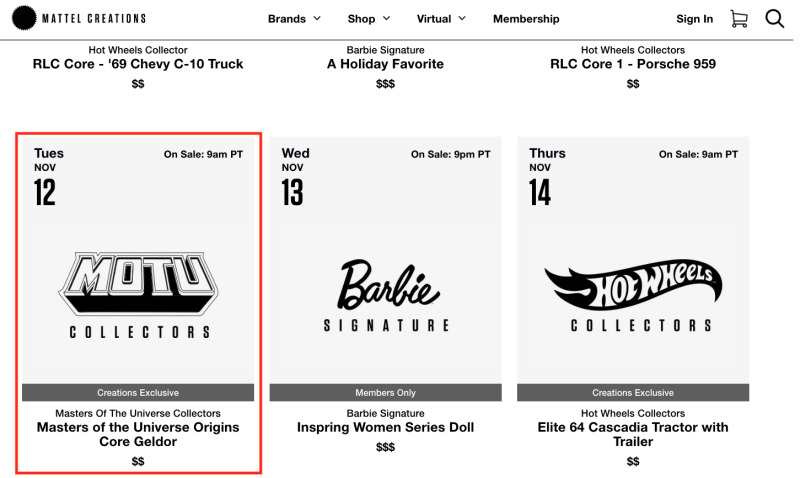Screen dimensions: 800x478
Task: Open site search with magnifier icon
Action: pos(774,19)
